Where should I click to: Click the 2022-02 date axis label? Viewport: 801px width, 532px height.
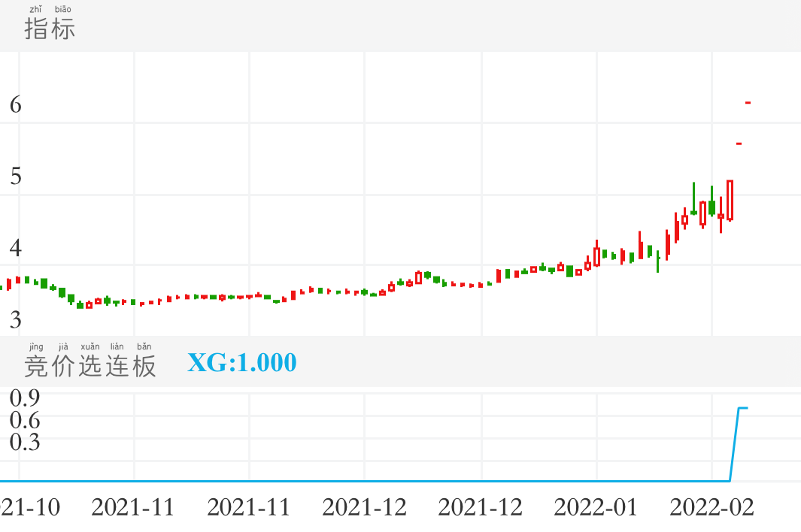point(711,507)
